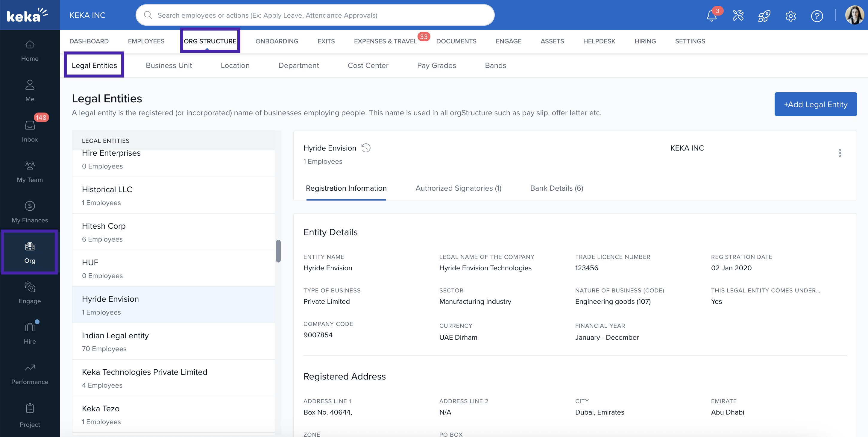868x437 pixels.
Task: Click the legal entities list scrollbar
Action: (278, 251)
